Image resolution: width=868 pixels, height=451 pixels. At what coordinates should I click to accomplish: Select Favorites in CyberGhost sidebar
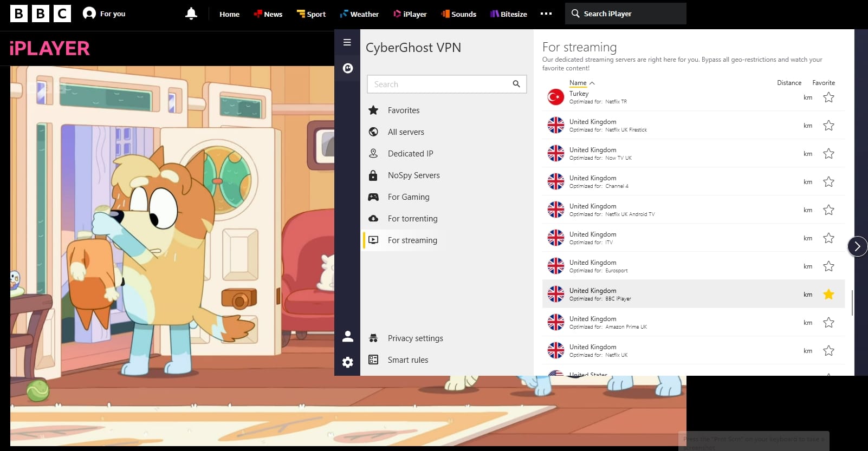(x=404, y=110)
